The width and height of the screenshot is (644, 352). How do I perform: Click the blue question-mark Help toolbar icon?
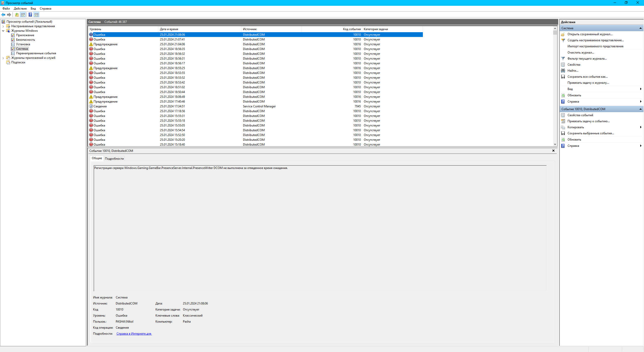30,15
